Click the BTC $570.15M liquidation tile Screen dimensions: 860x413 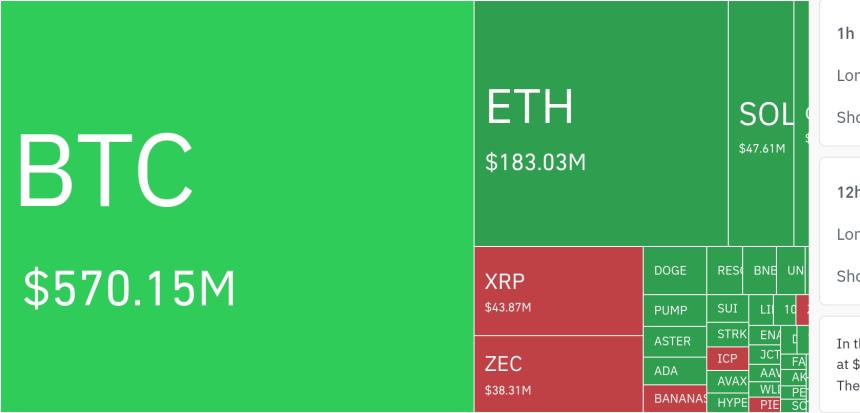[236, 206]
